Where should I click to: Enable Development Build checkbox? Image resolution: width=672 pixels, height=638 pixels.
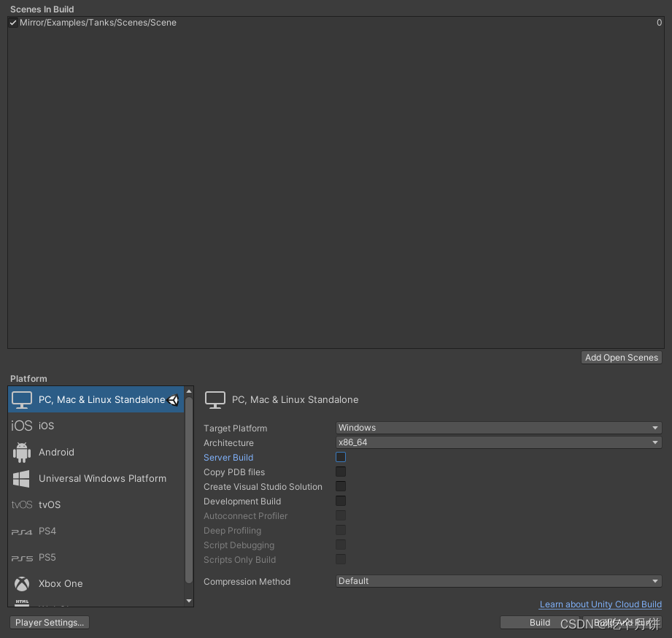pos(341,501)
